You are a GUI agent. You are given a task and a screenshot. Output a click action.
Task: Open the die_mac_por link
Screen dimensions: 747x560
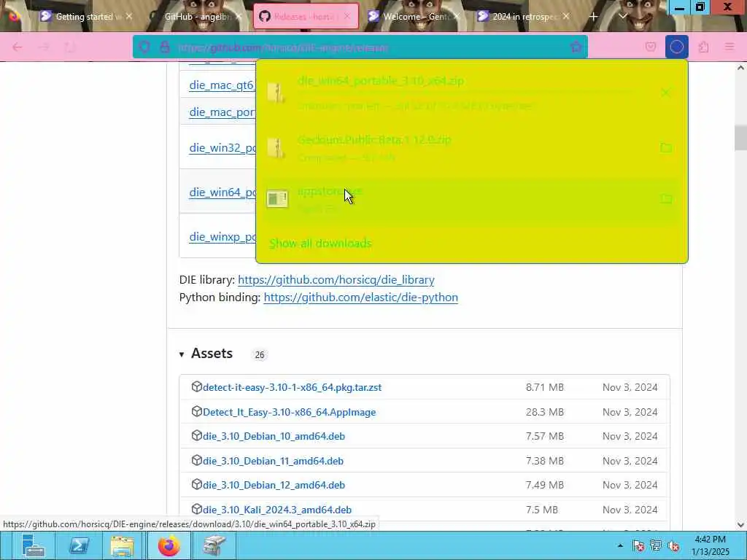tap(222, 112)
